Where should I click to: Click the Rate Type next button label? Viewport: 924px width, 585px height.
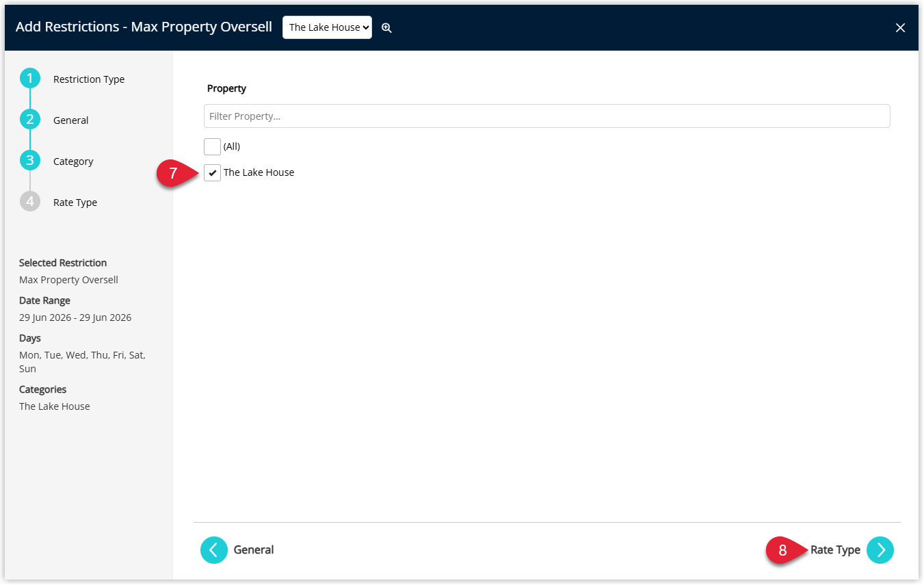835,550
